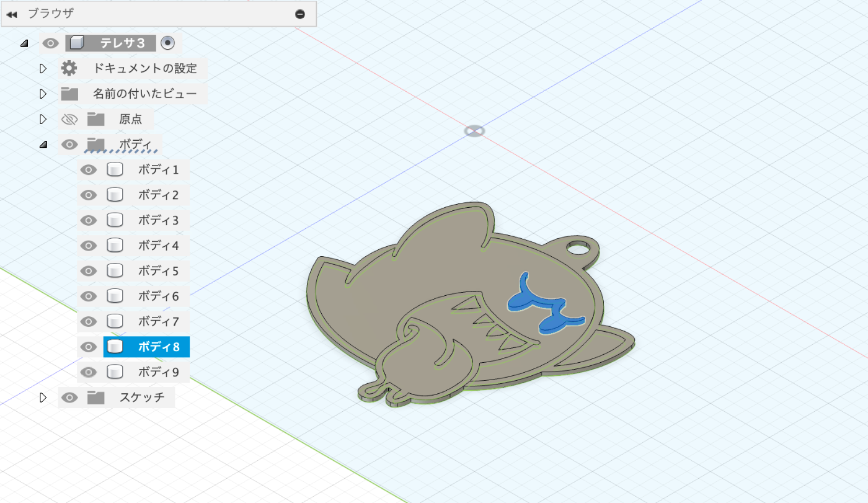Click the gear icon for ドキュメントの設定
Image resolution: width=868 pixels, height=503 pixels.
(69, 68)
